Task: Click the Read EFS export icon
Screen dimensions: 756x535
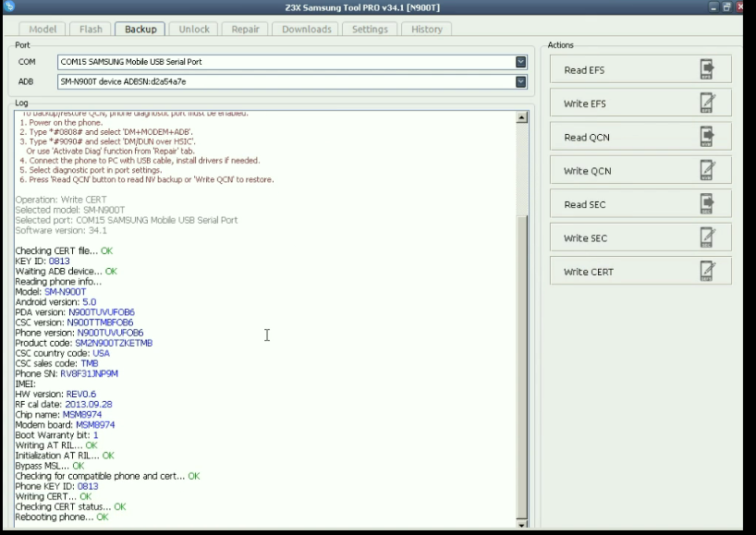Action: click(707, 69)
